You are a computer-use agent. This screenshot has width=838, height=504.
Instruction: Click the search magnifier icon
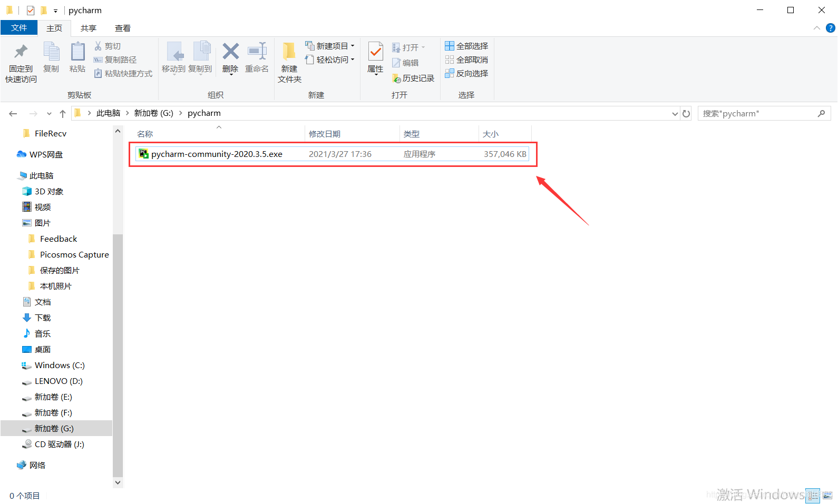click(x=821, y=114)
